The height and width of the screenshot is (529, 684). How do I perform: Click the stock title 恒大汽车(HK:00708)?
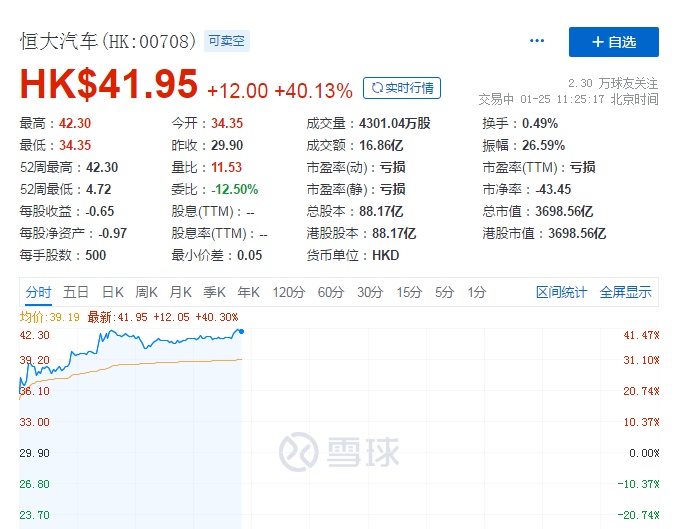(108, 41)
